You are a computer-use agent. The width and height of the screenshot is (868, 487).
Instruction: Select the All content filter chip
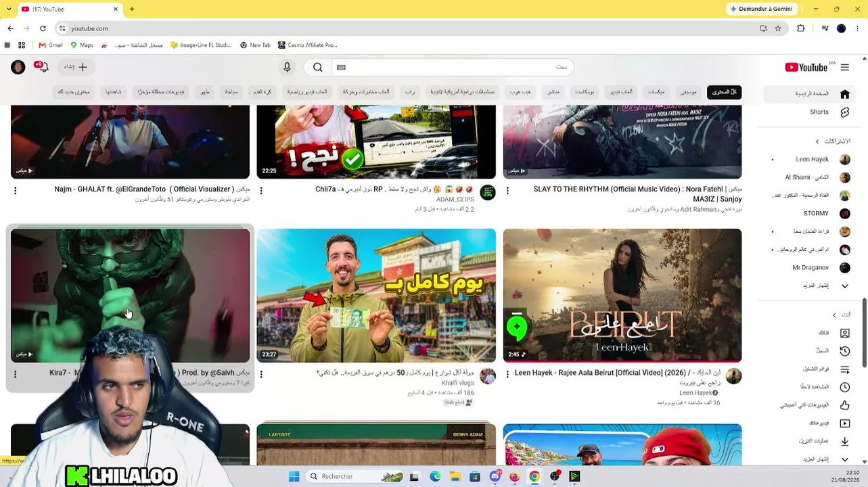click(725, 92)
